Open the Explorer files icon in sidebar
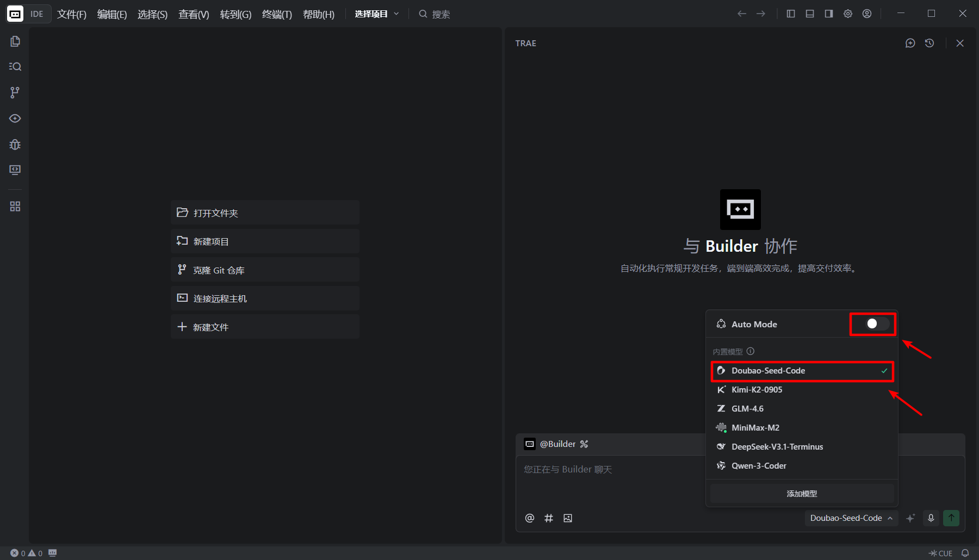 click(x=15, y=41)
